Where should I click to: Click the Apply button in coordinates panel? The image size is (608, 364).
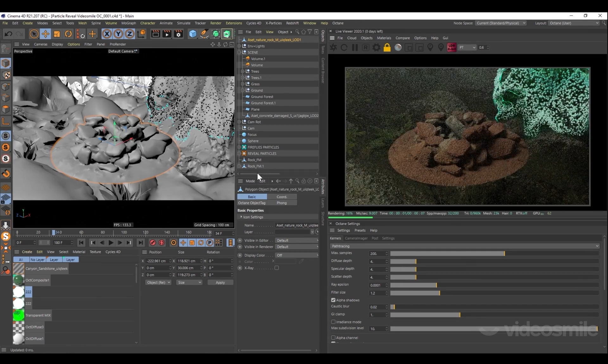coord(220,282)
